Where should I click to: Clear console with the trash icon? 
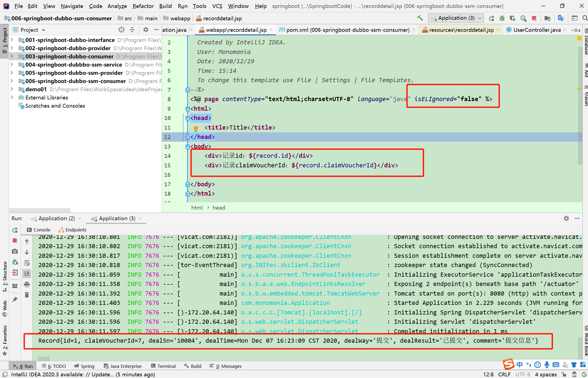[27, 295]
